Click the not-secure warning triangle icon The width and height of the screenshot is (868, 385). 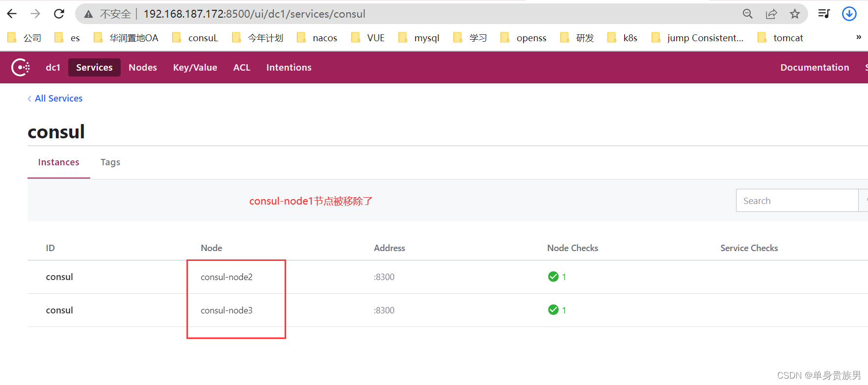pyautogui.click(x=88, y=14)
